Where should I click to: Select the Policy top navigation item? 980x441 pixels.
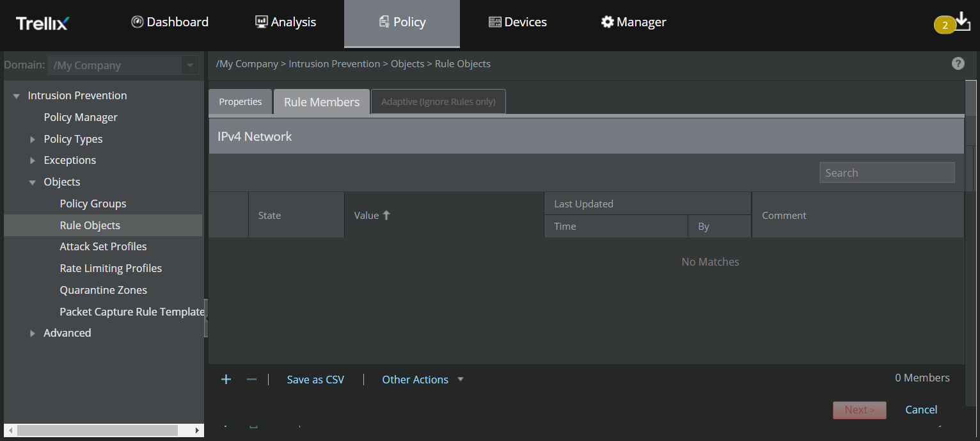click(402, 23)
